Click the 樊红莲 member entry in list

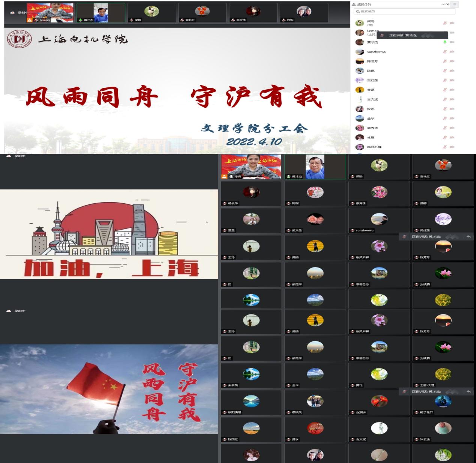coord(372,80)
